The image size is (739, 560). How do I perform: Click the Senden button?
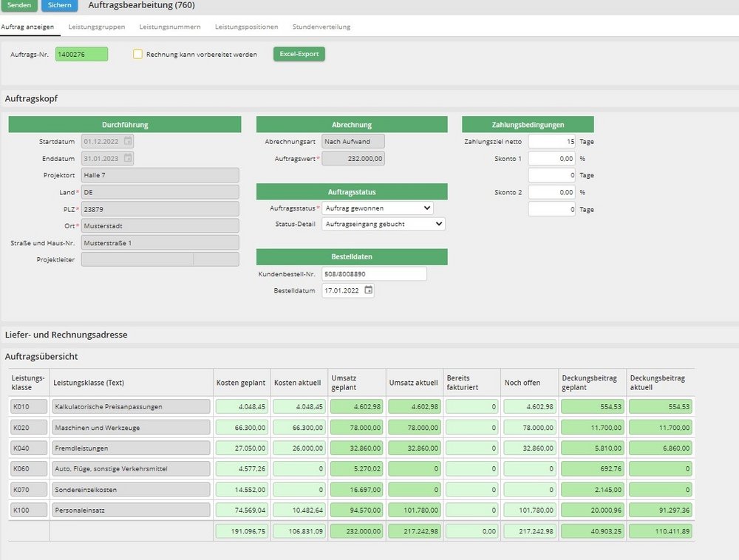pos(19,5)
